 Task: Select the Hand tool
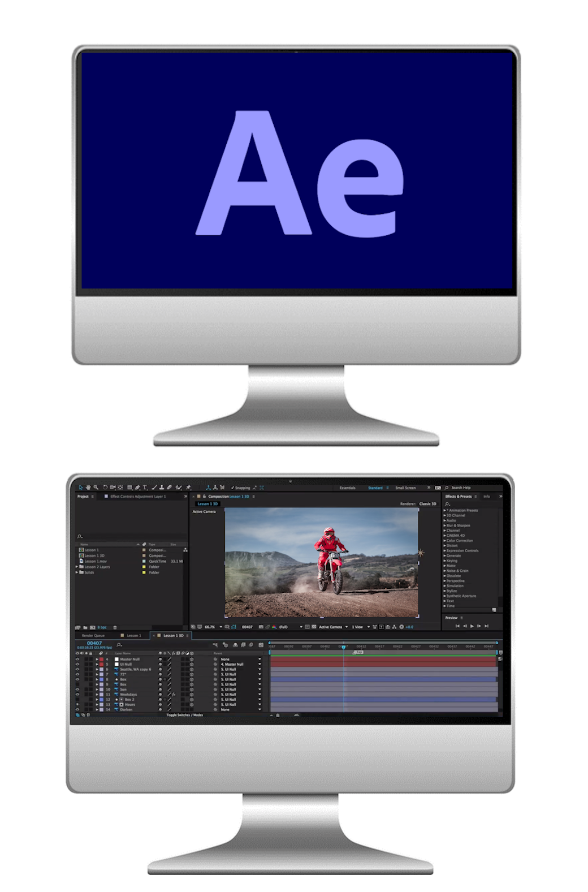(88, 488)
